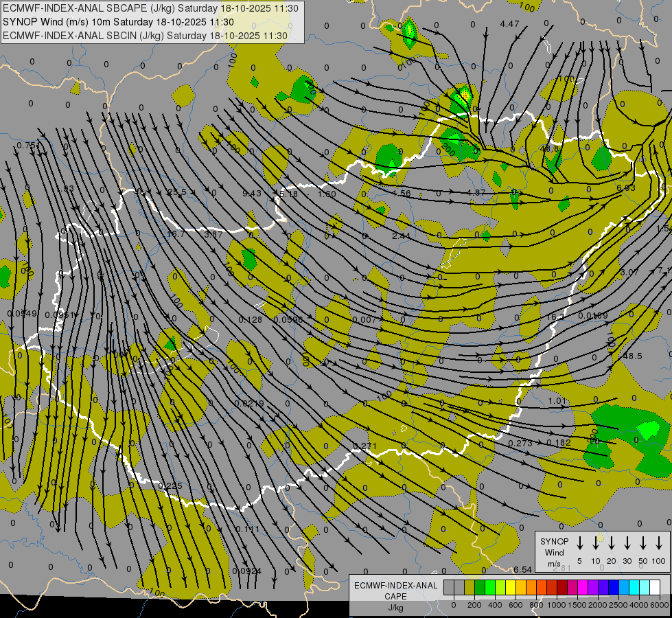Click the SYNOP Wind (m/s) 10m title line

[x=118, y=22]
